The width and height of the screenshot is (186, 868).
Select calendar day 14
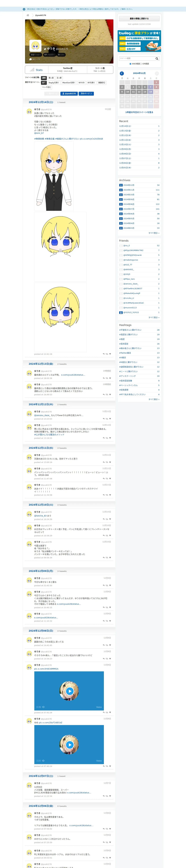pos(151,92)
